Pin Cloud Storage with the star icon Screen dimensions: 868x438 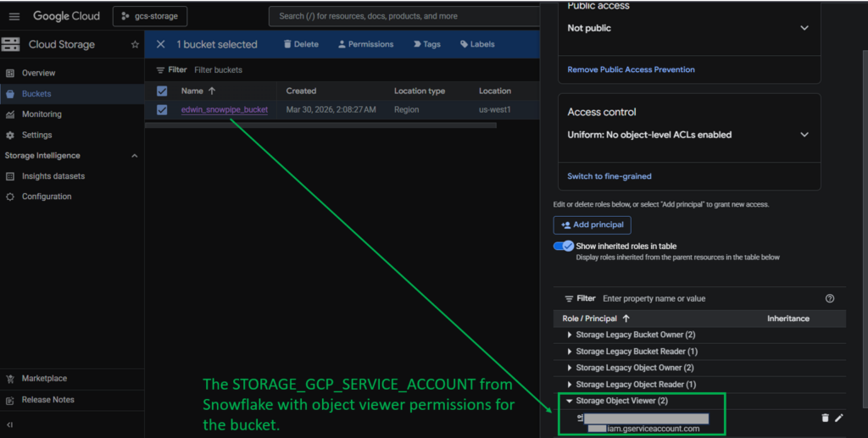coord(135,44)
